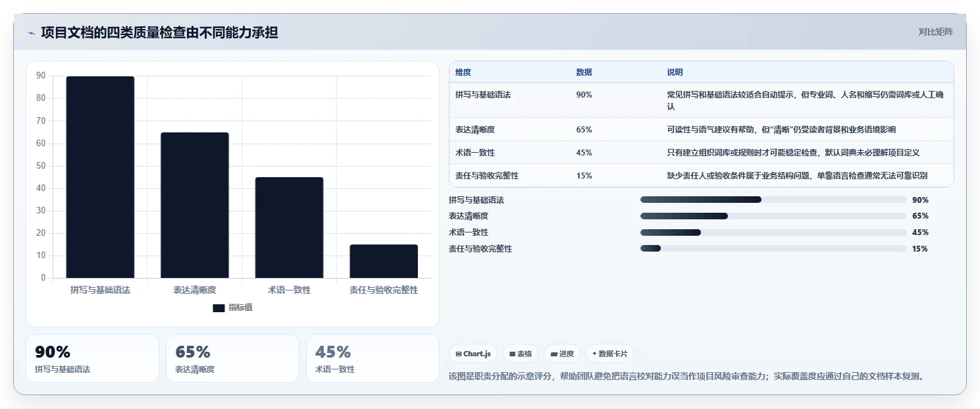
Task: Click the 90% value in table
Action: tap(584, 95)
